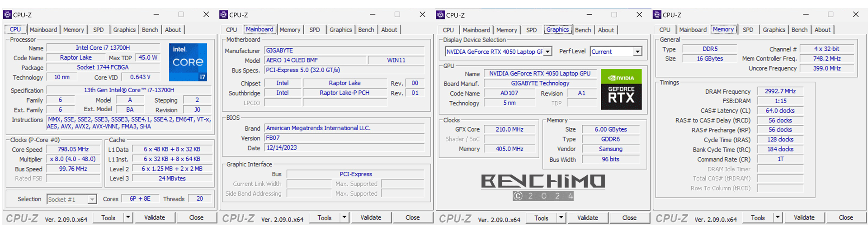Viewport: 868px width, 231px height.
Task: Click the GFX Core clock 210.0 MHz
Action: pyautogui.click(x=509, y=129)
